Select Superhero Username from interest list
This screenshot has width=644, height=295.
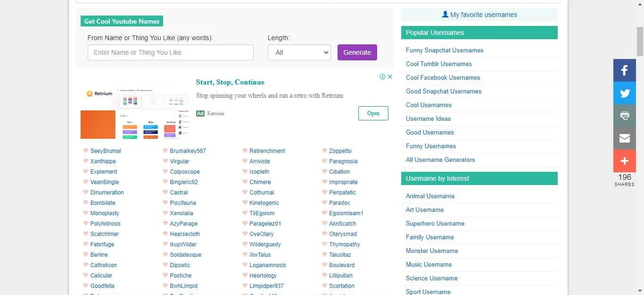pos(435,223)
